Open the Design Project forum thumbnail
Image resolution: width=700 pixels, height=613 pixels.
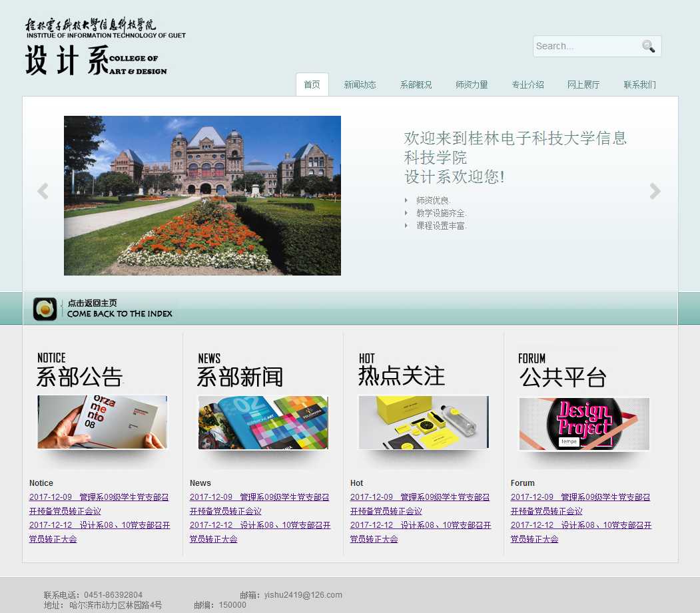point(584,424)
